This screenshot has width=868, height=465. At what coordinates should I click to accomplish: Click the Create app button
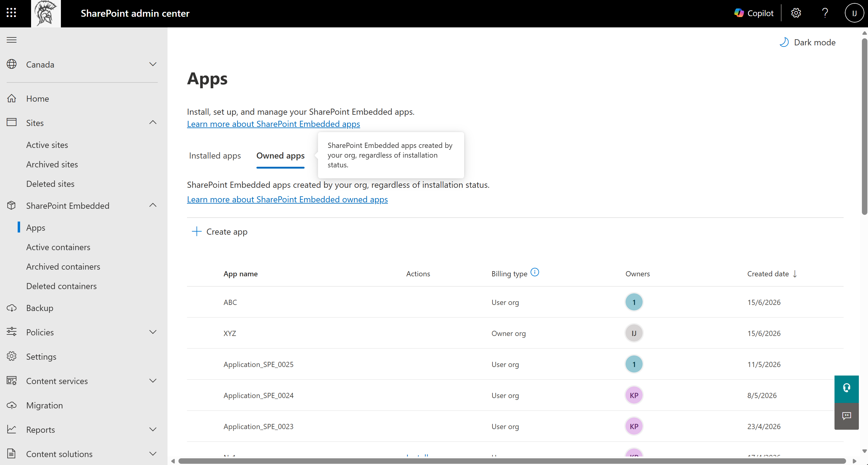(220, 231)
